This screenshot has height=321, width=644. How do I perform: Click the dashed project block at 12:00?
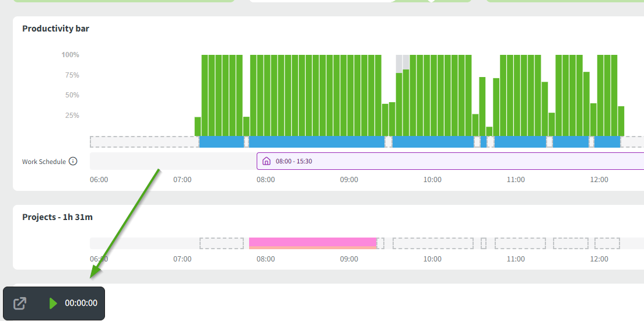click(607, 243)
